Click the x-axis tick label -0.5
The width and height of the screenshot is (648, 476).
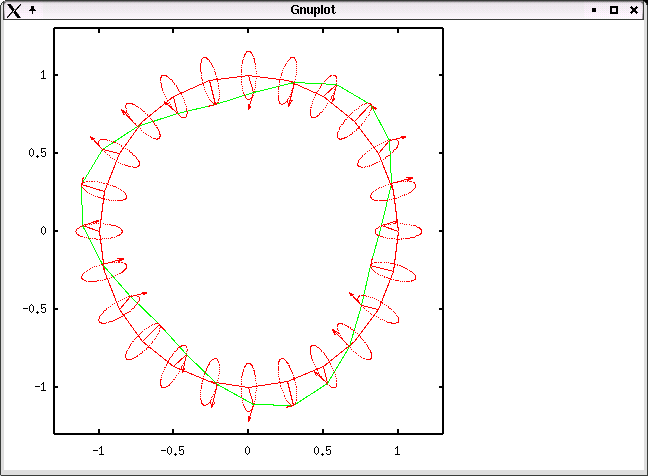(x=172, y=451)
